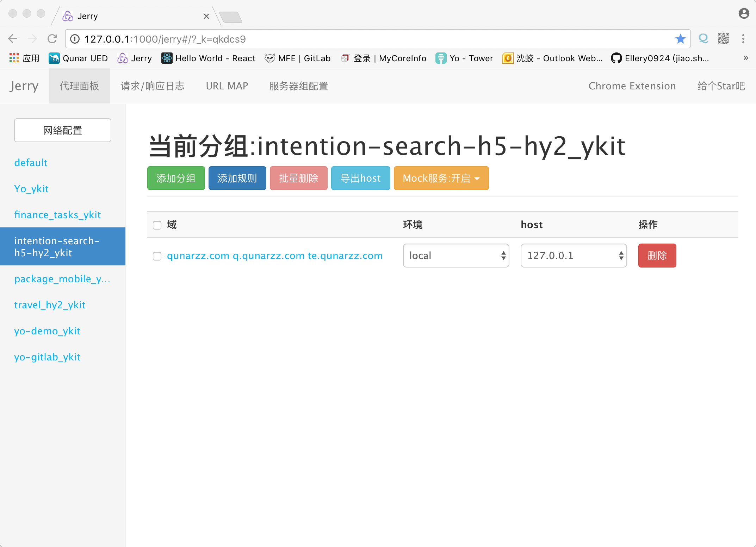The height and width of the screenshot is (547, 756).
Task: Open the 请求/响应日志 tab
Action: 152,86
